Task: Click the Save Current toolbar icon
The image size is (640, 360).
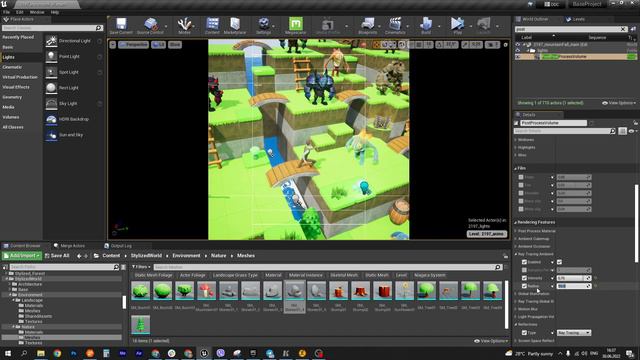Action: 121,24
